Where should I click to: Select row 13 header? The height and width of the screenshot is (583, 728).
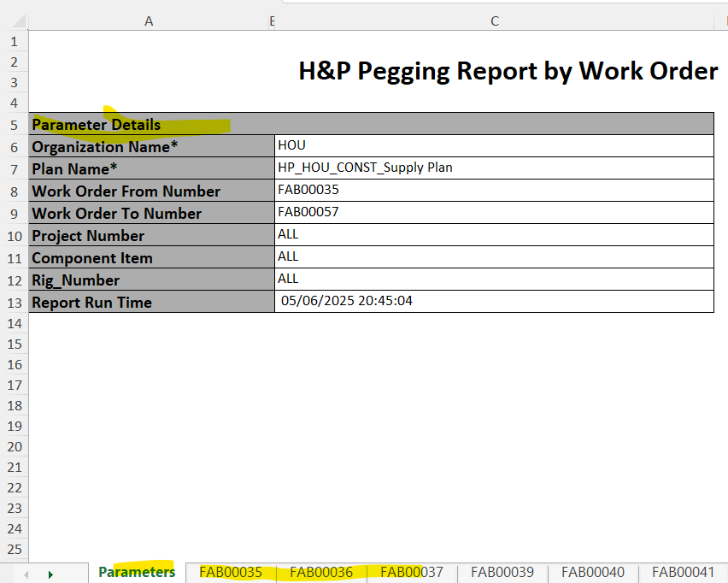tap(14, 303)
